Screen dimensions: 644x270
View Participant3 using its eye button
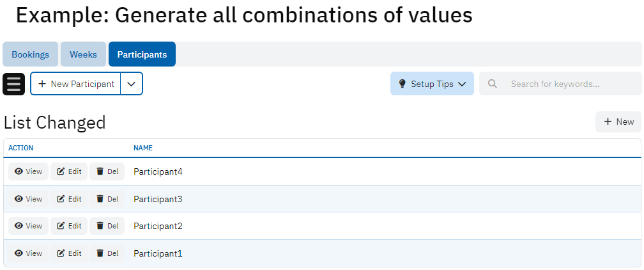pyautogui.click(x=28, y=199)
